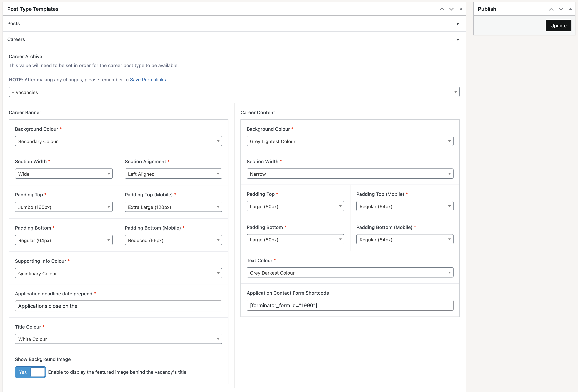The width and height of the screenshot is (578, 392).
Task: Click Application Contact Form Shortcode field
Action: click(x=350, y=305)
